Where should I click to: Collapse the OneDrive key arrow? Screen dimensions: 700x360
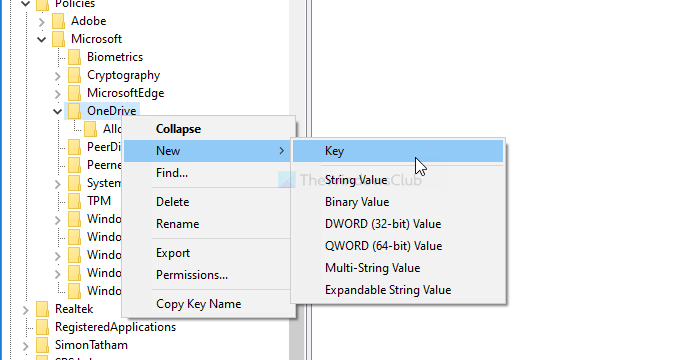(58, 111)
